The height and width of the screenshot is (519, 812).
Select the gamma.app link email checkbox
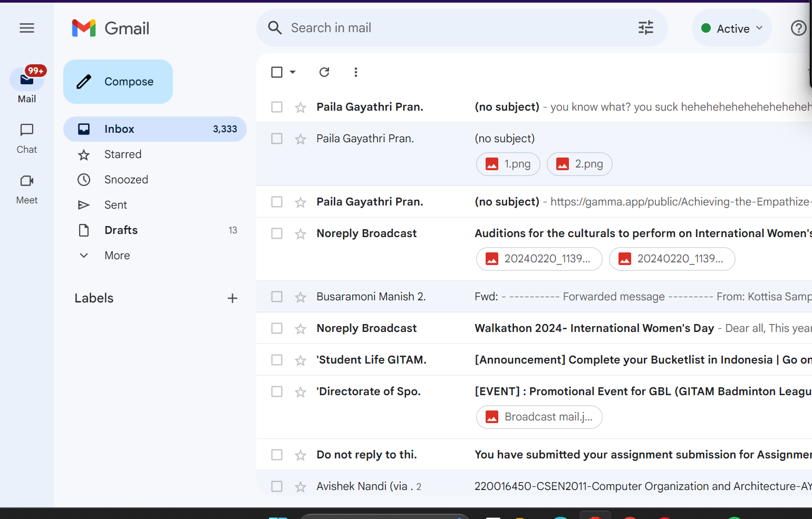point(277,202)
